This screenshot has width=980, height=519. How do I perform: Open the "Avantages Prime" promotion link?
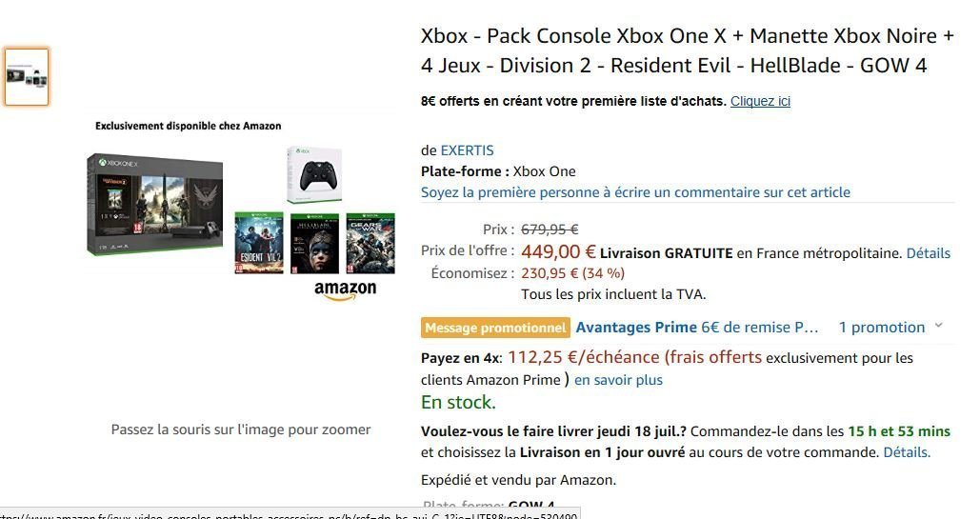tap(636, 328)
